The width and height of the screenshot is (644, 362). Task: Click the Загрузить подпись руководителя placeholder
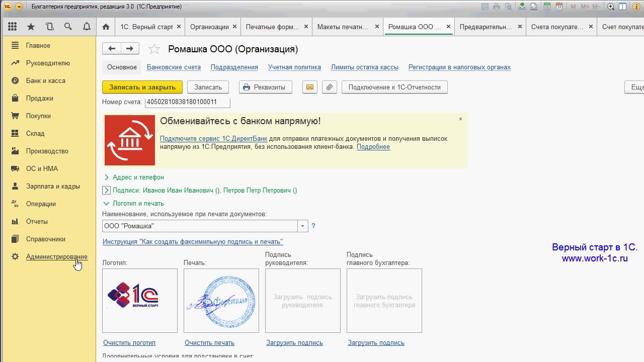(x=303, y=301)
